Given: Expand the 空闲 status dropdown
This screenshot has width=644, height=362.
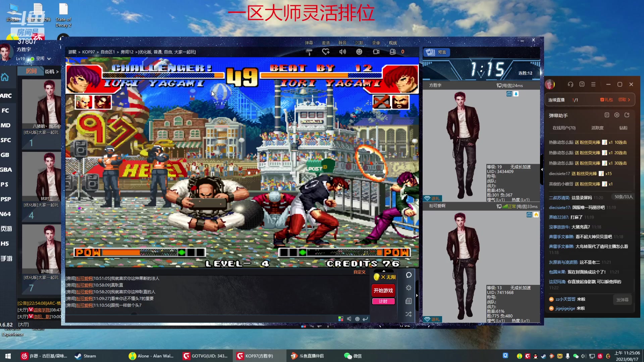Looking at the screenshot, I should tap(49, 59).
